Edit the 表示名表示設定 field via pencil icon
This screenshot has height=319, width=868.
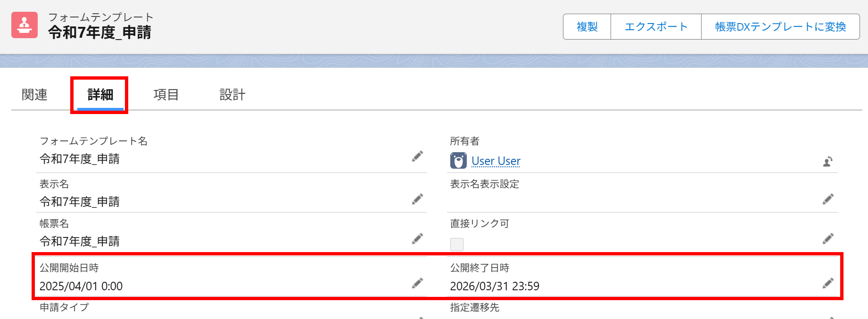[x=827, y=199]
